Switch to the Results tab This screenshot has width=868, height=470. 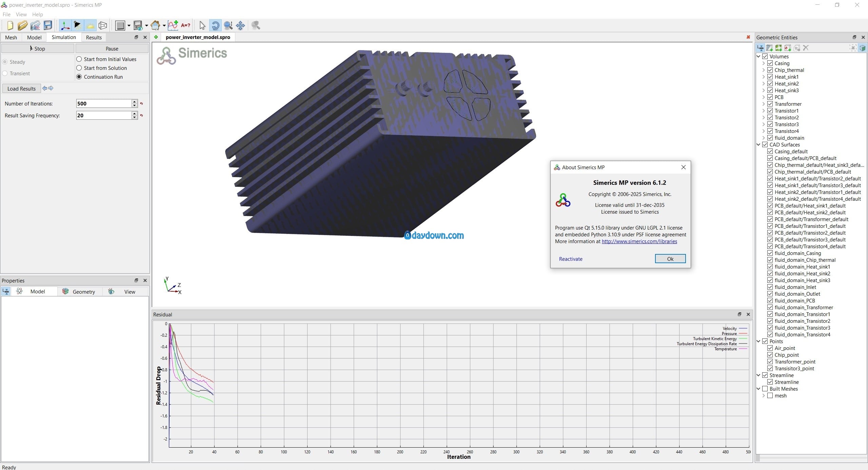click(x=94, y=37)
